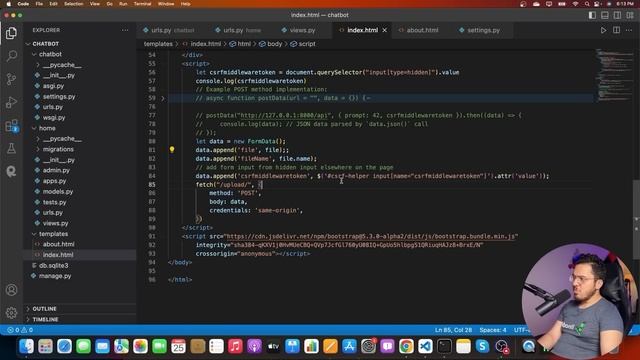Click Ln 85, Col 28 status item
640x360 pixels.
(453, 330)
